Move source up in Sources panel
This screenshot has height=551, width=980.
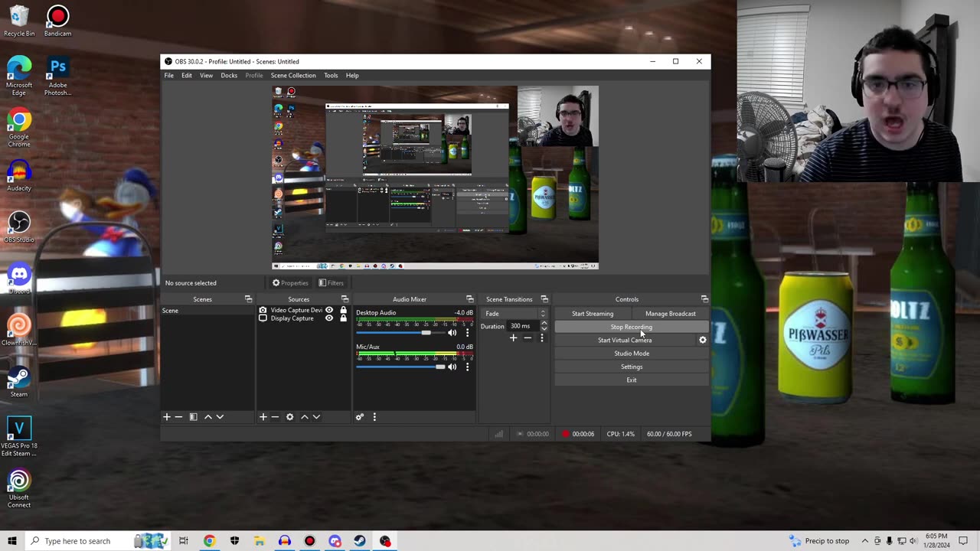(304, 417)
